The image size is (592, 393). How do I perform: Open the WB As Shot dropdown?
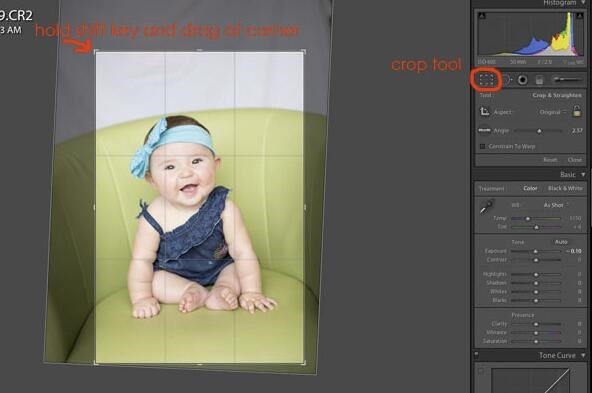[x=555, y=205]
